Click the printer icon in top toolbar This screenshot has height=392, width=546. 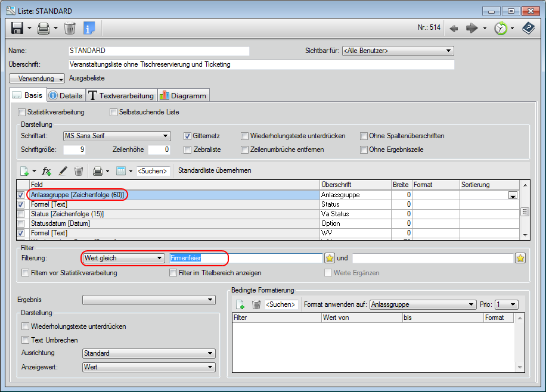(44, 28)
